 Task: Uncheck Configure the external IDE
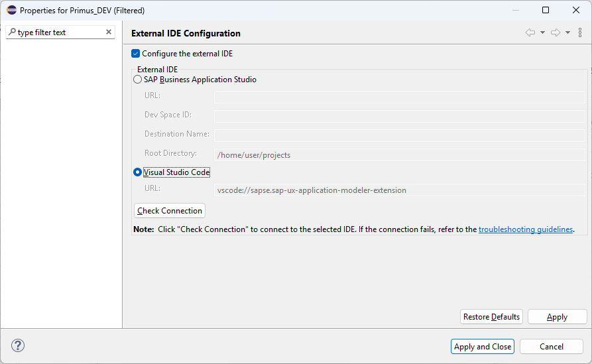tap(135, 54)
